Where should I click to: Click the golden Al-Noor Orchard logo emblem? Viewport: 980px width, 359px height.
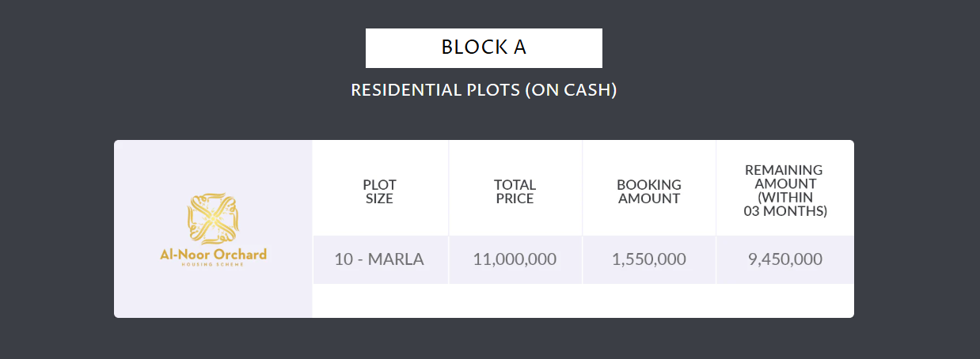213,217
